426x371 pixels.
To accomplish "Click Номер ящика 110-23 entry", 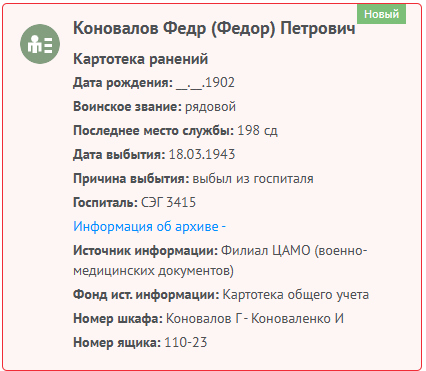I will pos(140,342).
